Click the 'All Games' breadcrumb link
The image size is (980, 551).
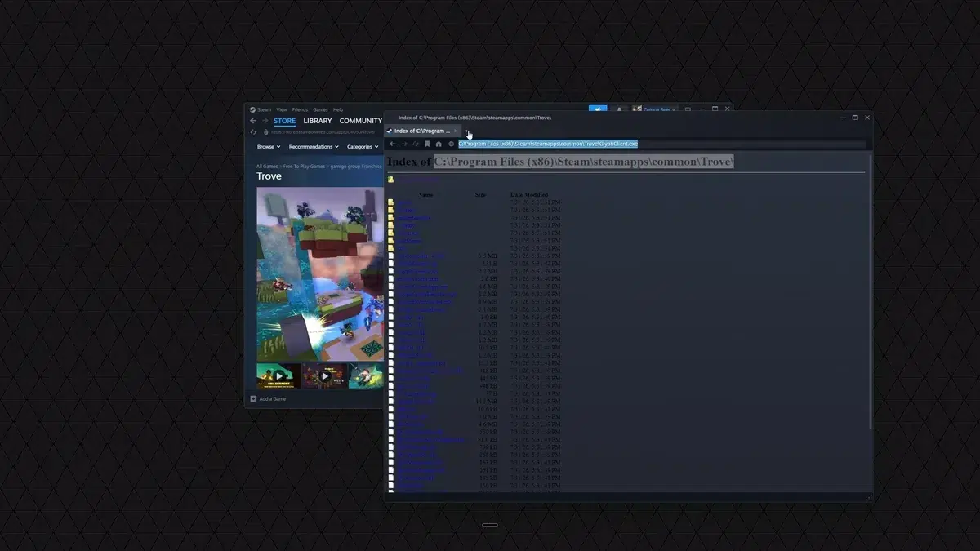(267, 166)
